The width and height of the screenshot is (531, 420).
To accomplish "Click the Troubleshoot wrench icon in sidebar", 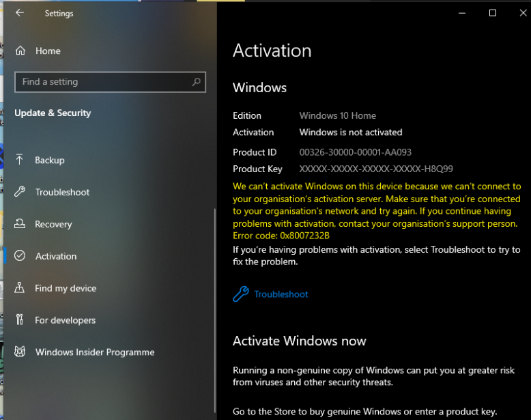I will coord(20,192).
